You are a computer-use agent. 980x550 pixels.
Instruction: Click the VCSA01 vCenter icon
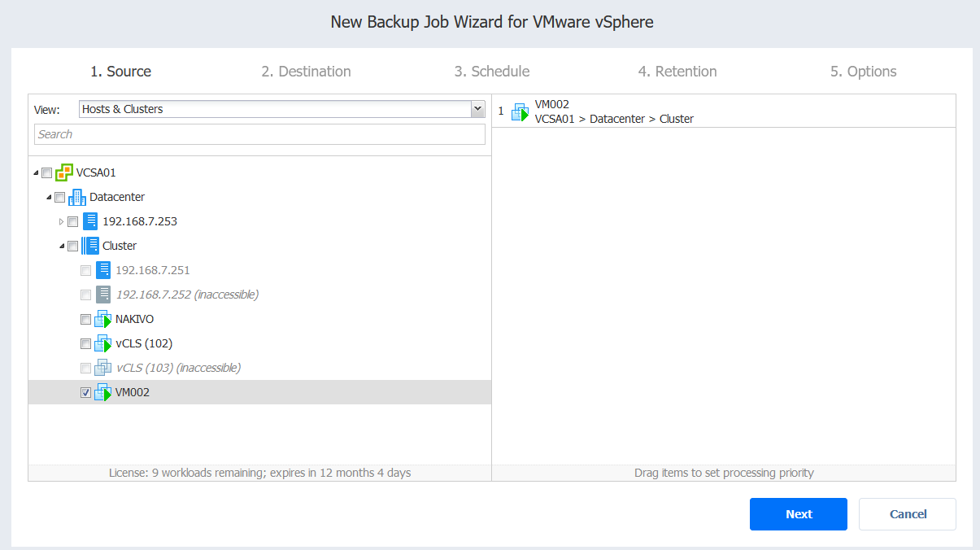tap(64, 172)
